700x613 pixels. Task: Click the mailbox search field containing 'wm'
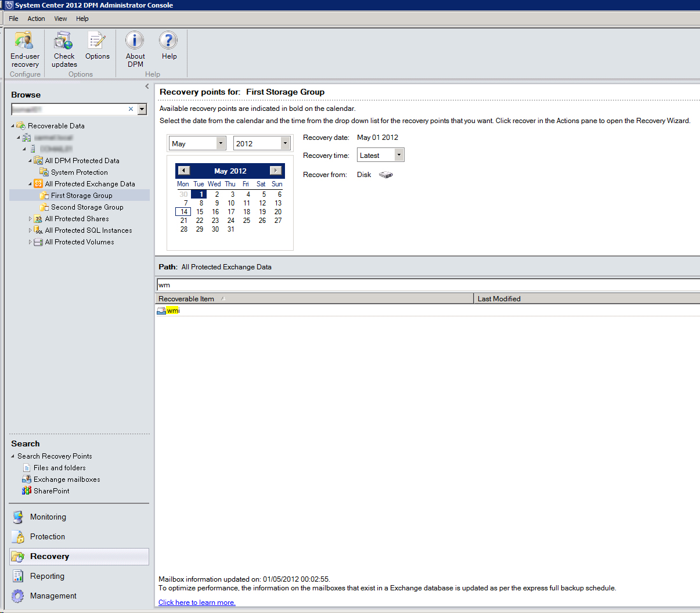[x=428, y=284]
